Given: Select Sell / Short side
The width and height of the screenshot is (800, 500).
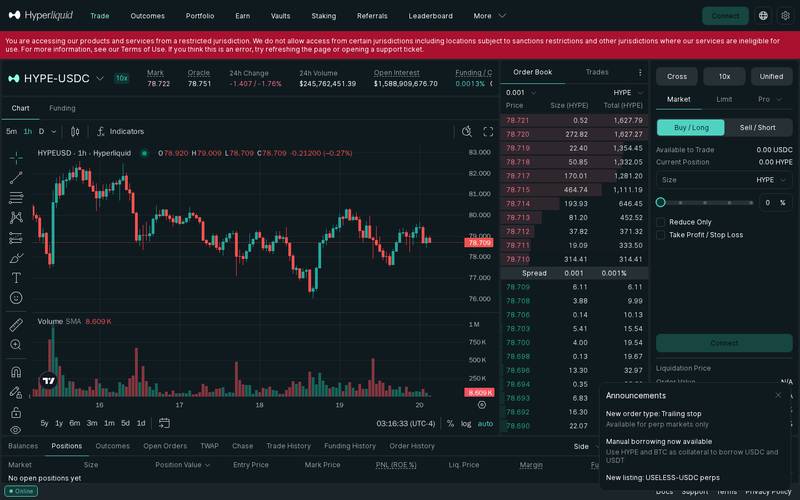Looking at the screenshot, I should (758, 128).
